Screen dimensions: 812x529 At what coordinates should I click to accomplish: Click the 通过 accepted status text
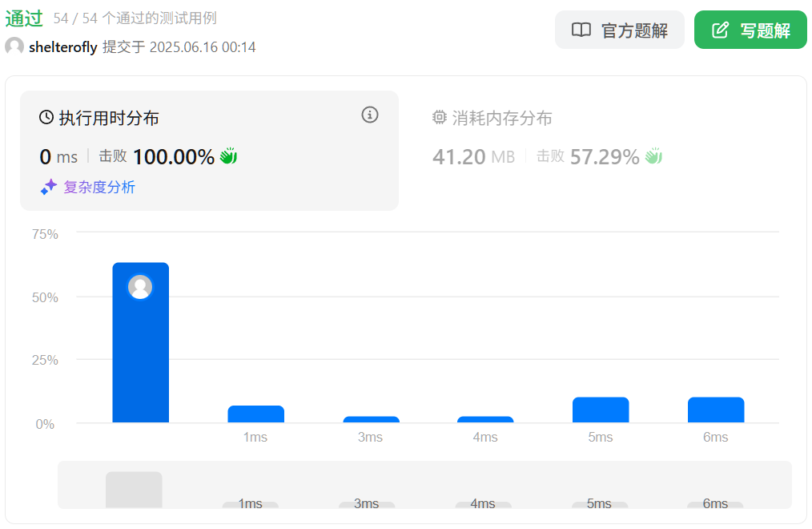[x=24, y=18]
